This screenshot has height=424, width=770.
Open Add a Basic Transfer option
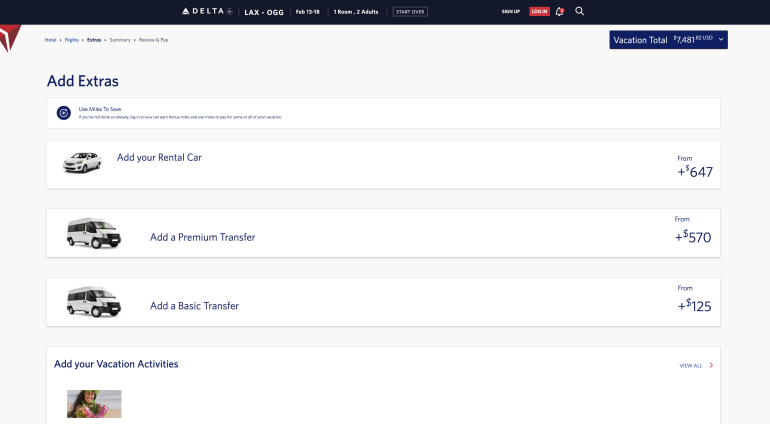tap(194, 305)
